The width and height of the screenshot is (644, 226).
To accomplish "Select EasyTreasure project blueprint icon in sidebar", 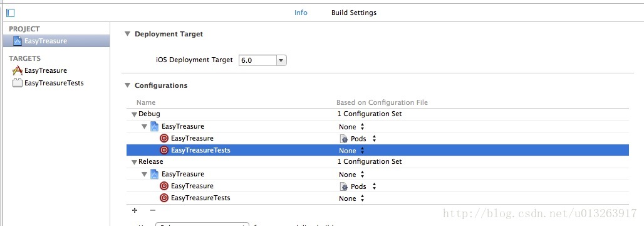I will click(18, 41).
